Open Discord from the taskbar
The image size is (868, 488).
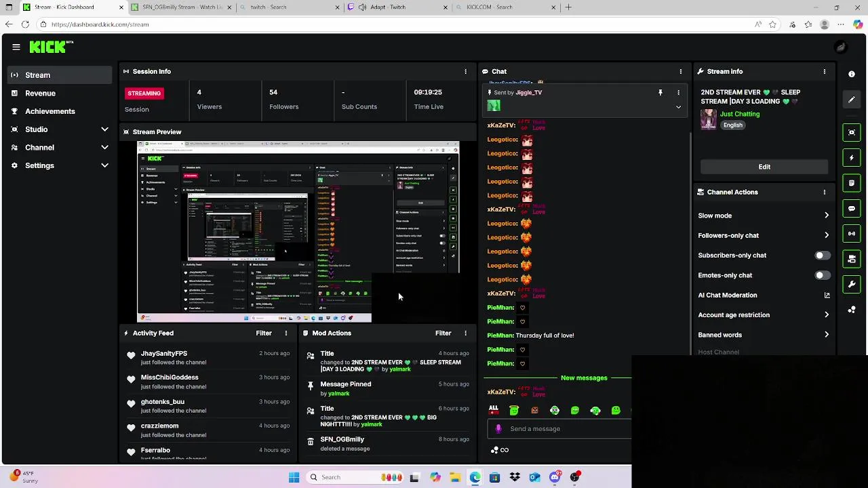pos(555,477)
